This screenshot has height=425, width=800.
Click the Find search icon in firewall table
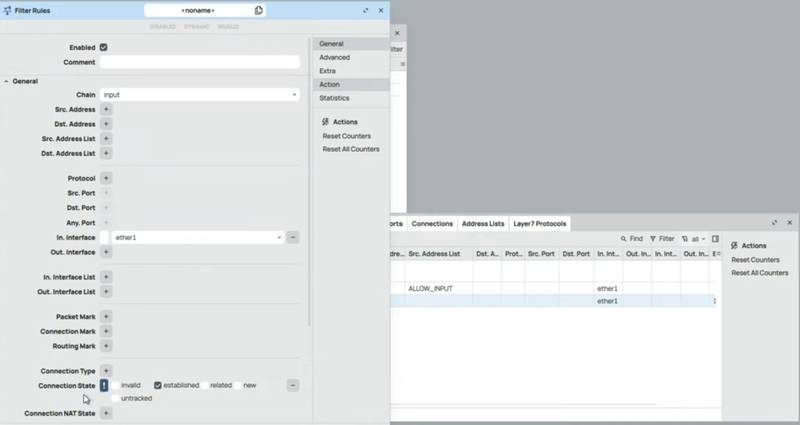pyautogui.click(x=623, y=239)
